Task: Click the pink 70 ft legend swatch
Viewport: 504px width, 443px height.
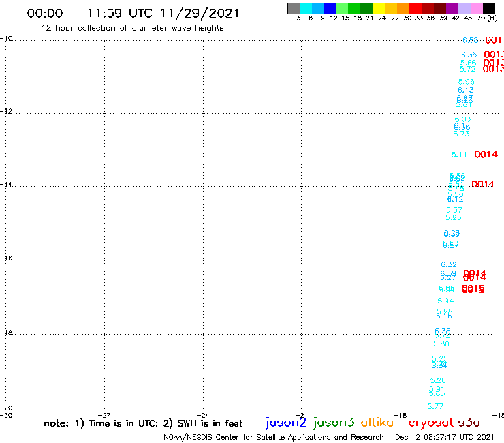Action: coord(476,8)
